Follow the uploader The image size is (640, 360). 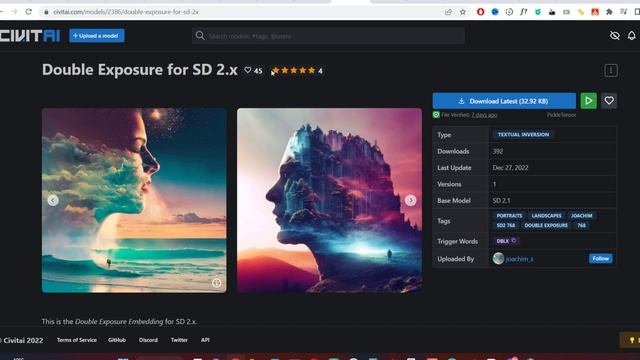[x=600, y=258]
